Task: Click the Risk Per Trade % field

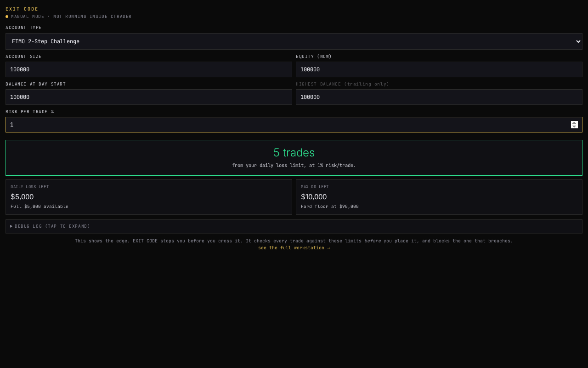Action: tap(294, 125)
